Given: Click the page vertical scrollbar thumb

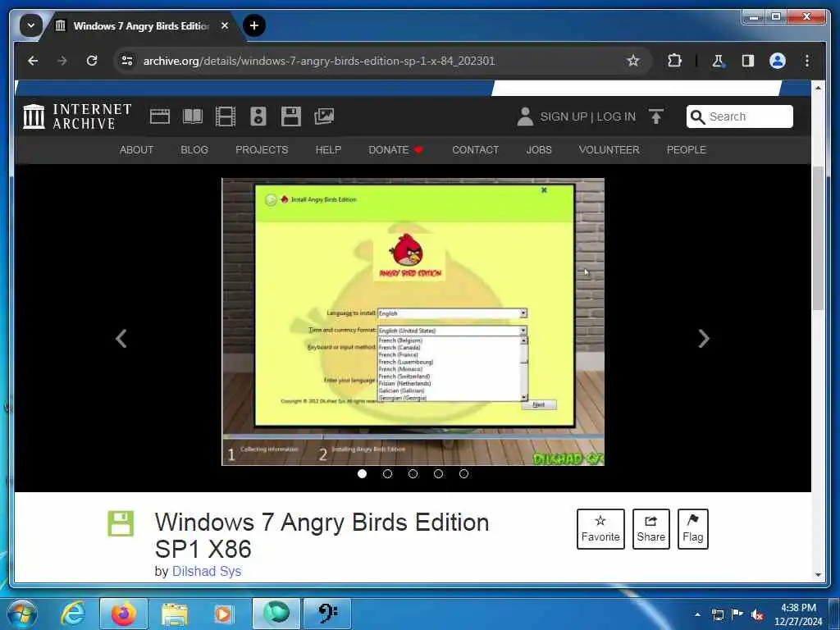Looking at the screenshot, I should coord(818,239).
